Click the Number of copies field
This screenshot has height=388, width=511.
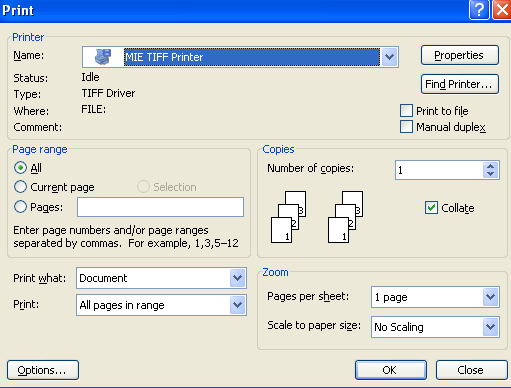(439, 170)
